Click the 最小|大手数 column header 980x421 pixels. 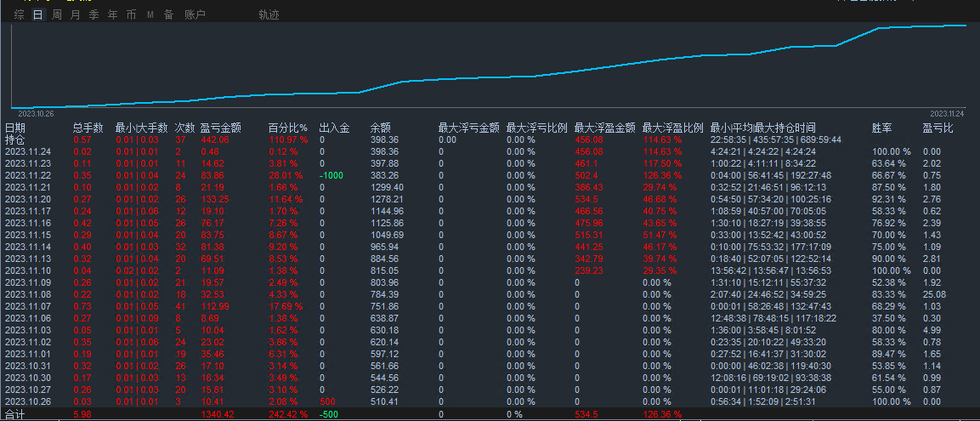pyautogui.click(x=142, y=128)
